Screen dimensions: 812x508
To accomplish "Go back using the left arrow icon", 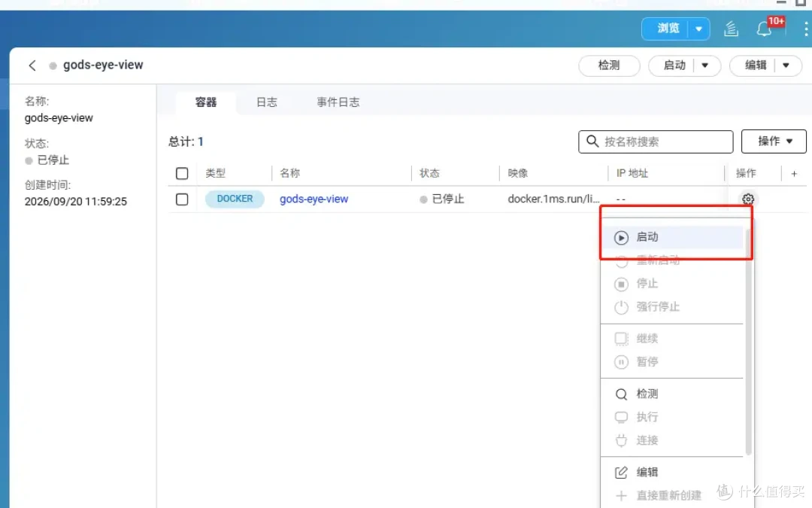I will click(x=32, y=65).
